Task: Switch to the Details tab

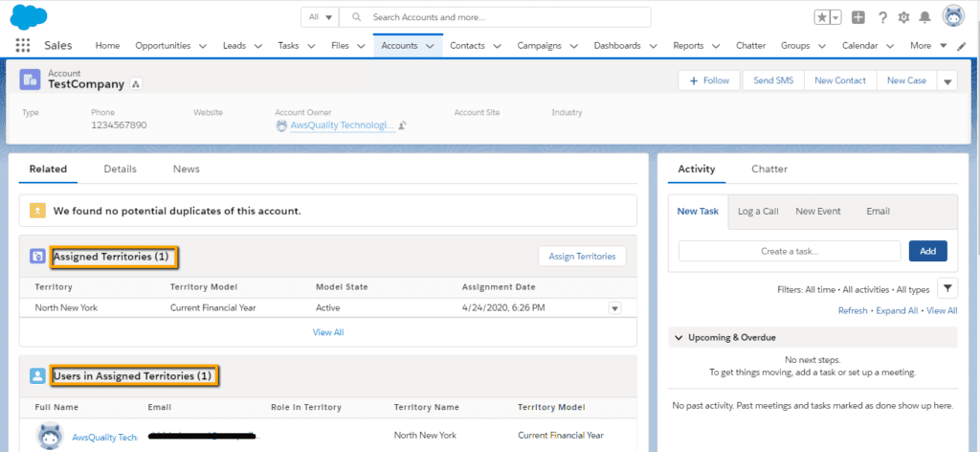Action: (120, 169)
